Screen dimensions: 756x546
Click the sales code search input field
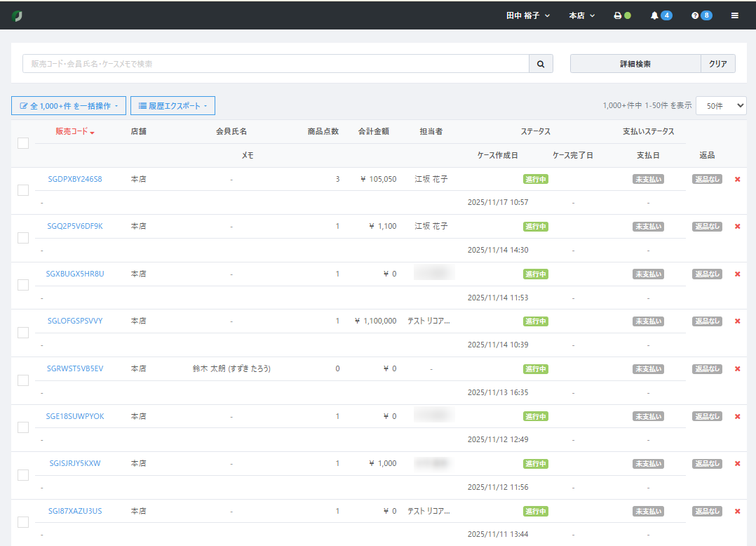pos(276,64)
